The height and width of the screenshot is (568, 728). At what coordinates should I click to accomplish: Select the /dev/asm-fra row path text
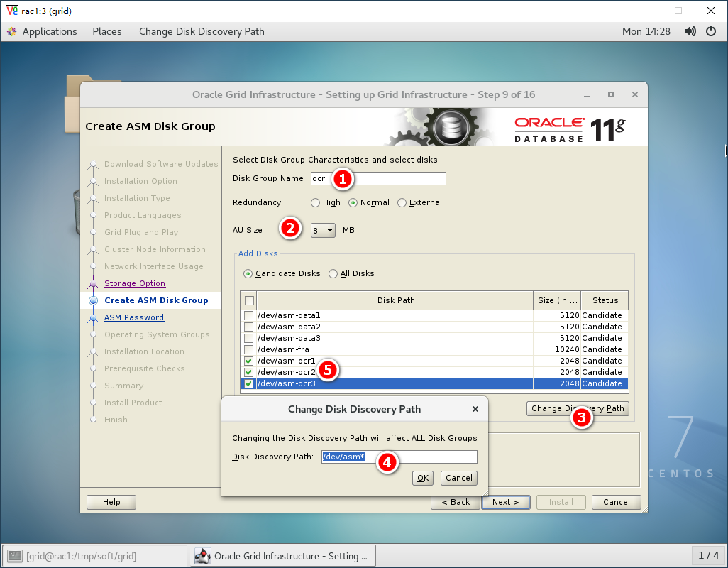pyautogui.click(x=283, y=350)
